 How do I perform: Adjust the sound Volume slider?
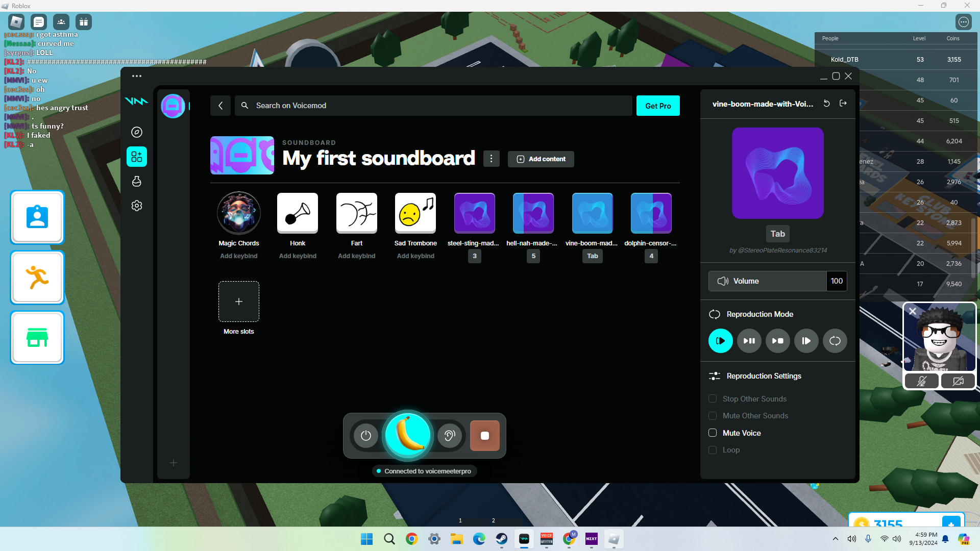[768, 281]
